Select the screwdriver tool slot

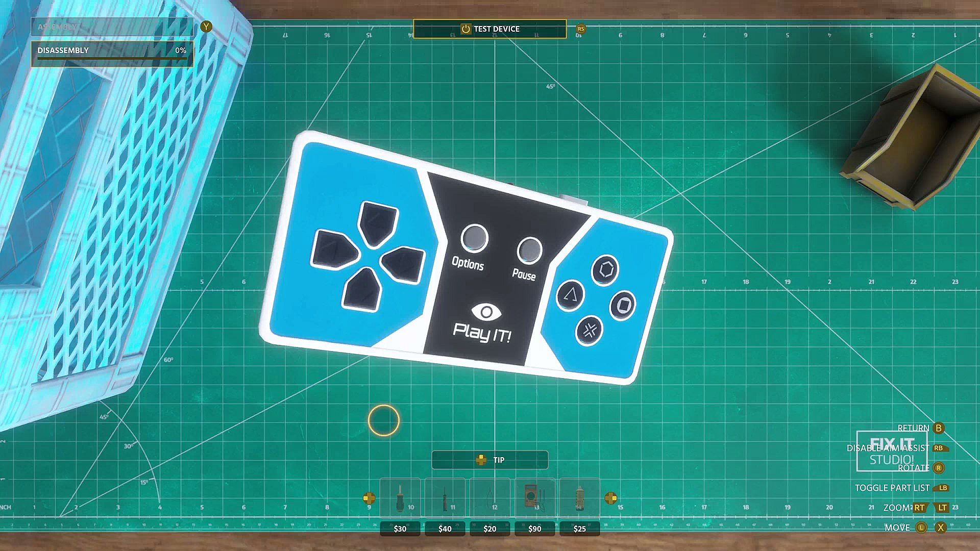click(400, 498)
